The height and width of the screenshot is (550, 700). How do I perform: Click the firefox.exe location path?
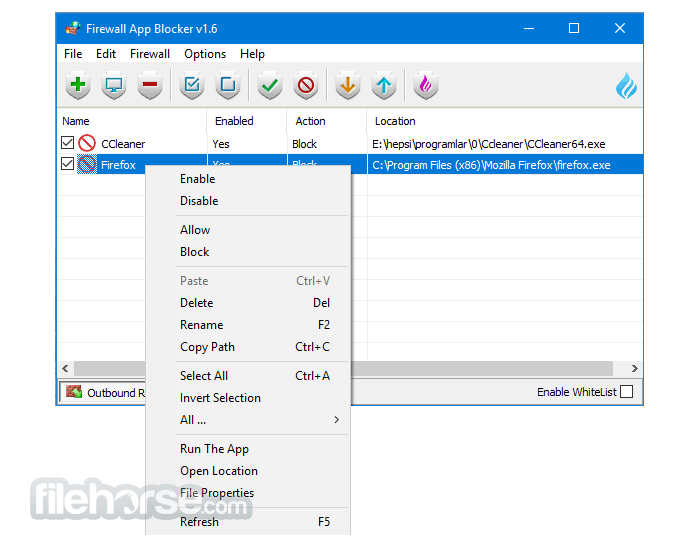pos(491,165)
